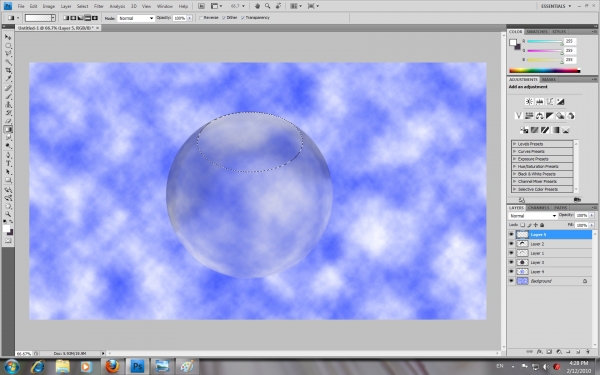Add a Black & White adjustment
The width and height of the screenshot is (600, 375).
(550, 116)
